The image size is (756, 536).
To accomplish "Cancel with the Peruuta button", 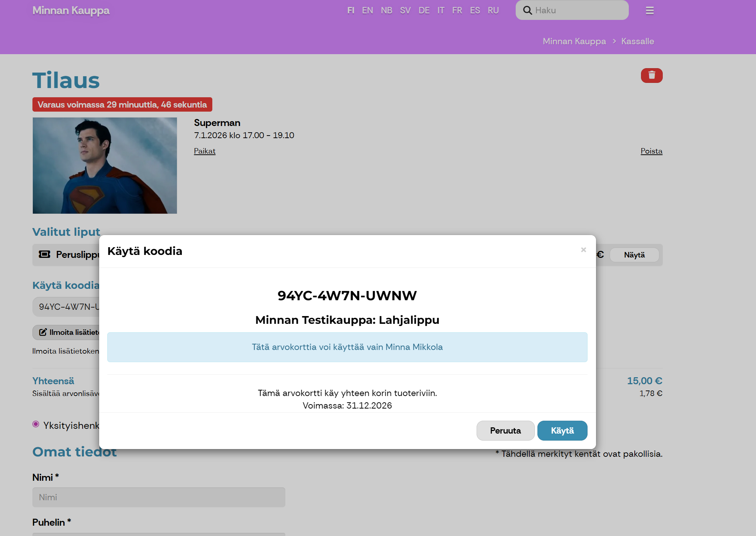I will [x=505, y=431].
